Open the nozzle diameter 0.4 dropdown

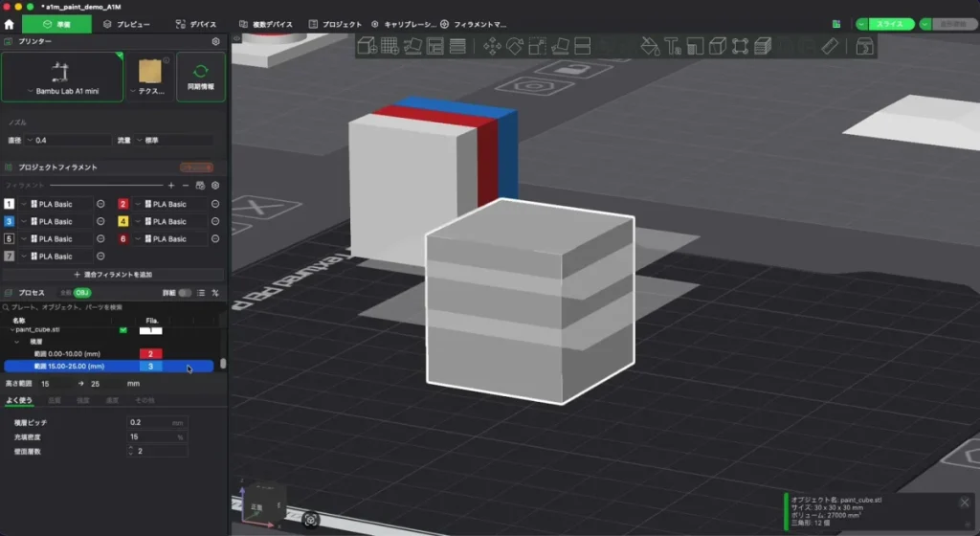pos(68,140)
